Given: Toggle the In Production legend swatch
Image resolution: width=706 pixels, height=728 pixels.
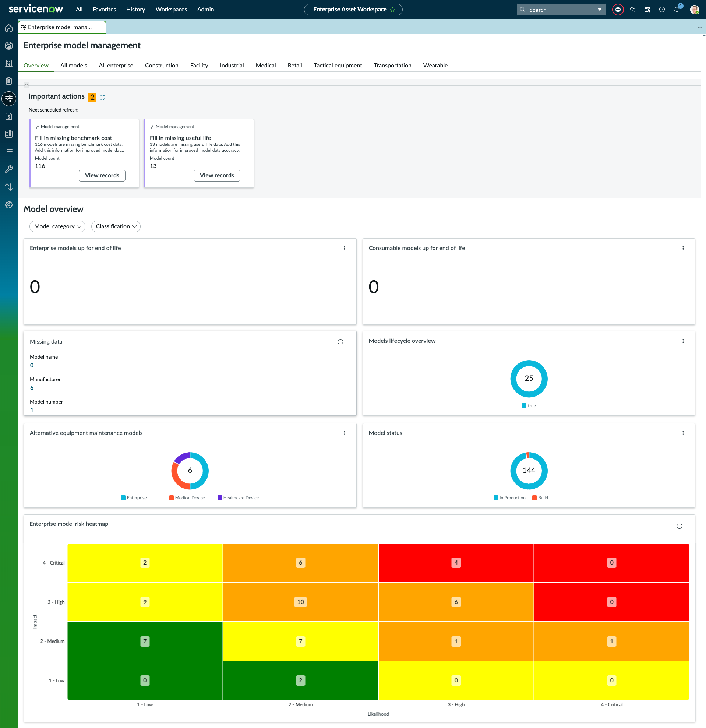Looking at the screenshot, I should (x=496, y=498).
